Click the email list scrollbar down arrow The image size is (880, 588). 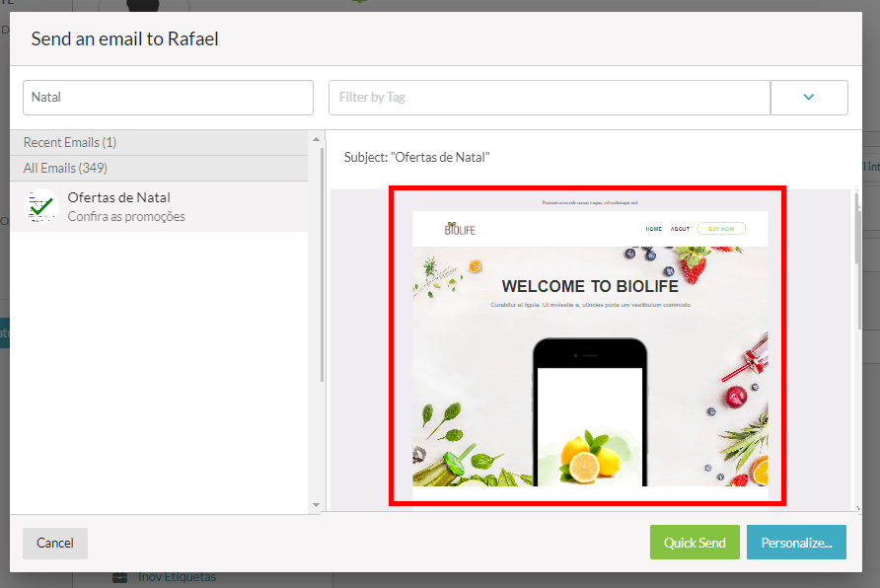[x=316, y=505]
